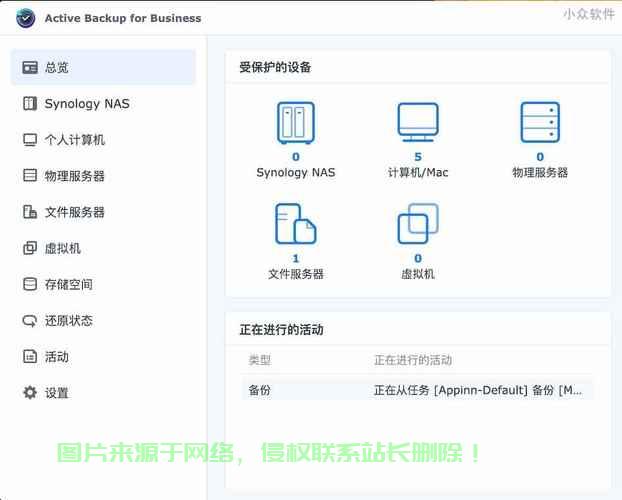Click the 文件服务器 sidebar icon
Image resolution: width=622 pixels, height=500 pixels.
(30, 212)
